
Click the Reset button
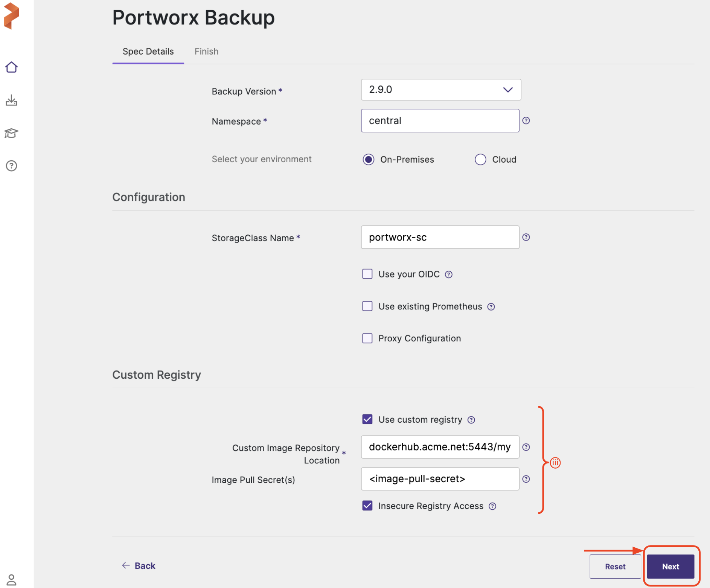(x=615, y=566)
